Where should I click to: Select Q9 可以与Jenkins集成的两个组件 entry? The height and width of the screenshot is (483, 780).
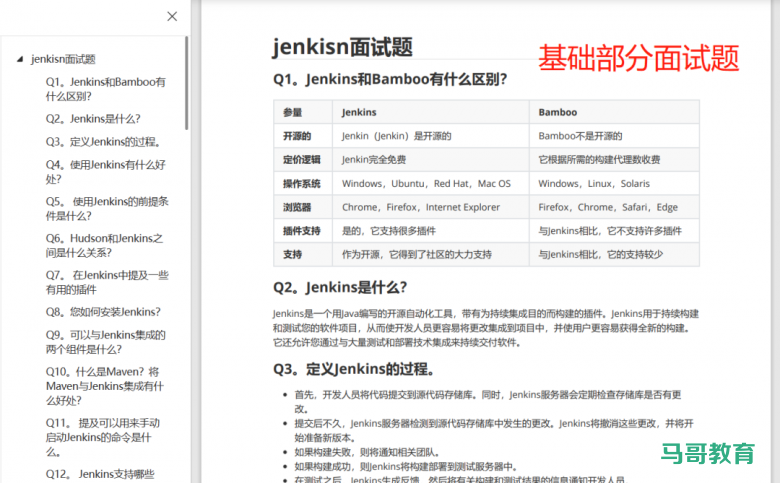105,342
